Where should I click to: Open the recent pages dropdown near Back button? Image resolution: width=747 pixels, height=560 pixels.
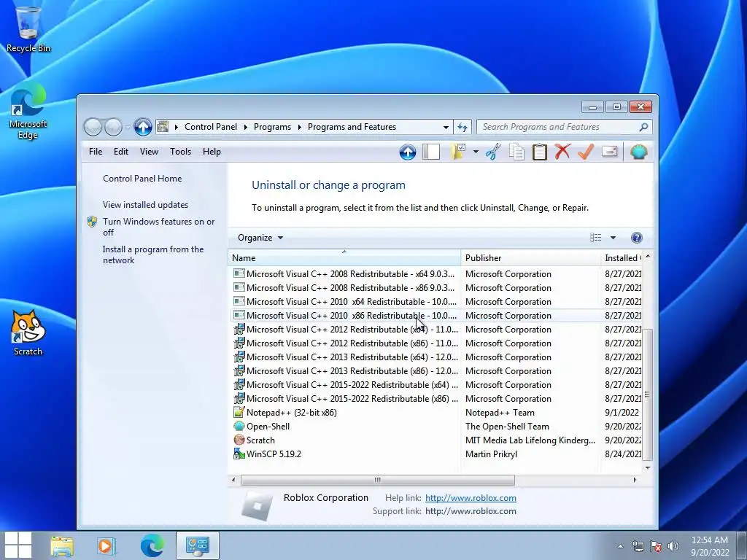click(x=128, y=127)
